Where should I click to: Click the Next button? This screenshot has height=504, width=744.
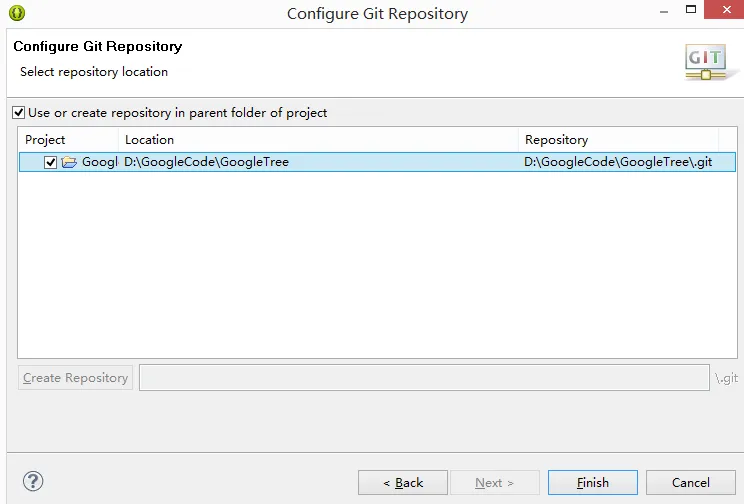pyautogui.click(x=494, y=483)
